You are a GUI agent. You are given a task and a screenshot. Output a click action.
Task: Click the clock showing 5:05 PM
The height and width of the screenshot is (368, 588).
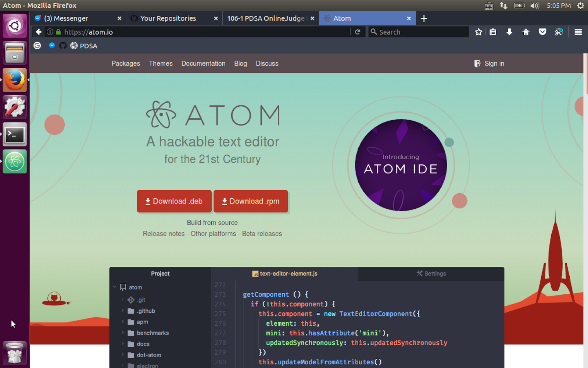(559, 6)
